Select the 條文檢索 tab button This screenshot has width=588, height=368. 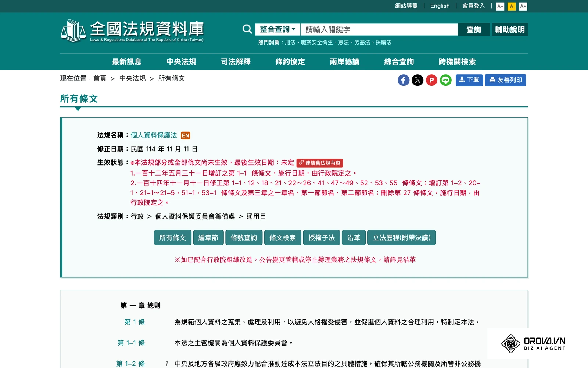[283, 238]
